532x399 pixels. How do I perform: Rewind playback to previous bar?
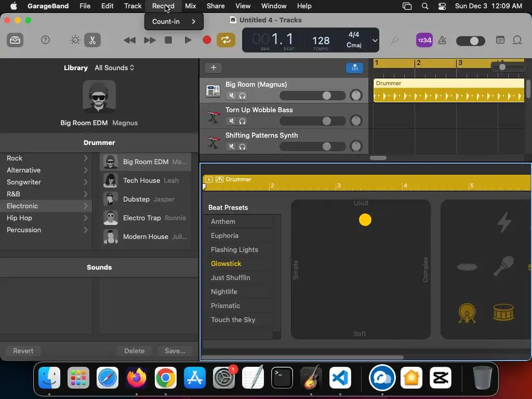pyautogui.click(x=129, y=40)
